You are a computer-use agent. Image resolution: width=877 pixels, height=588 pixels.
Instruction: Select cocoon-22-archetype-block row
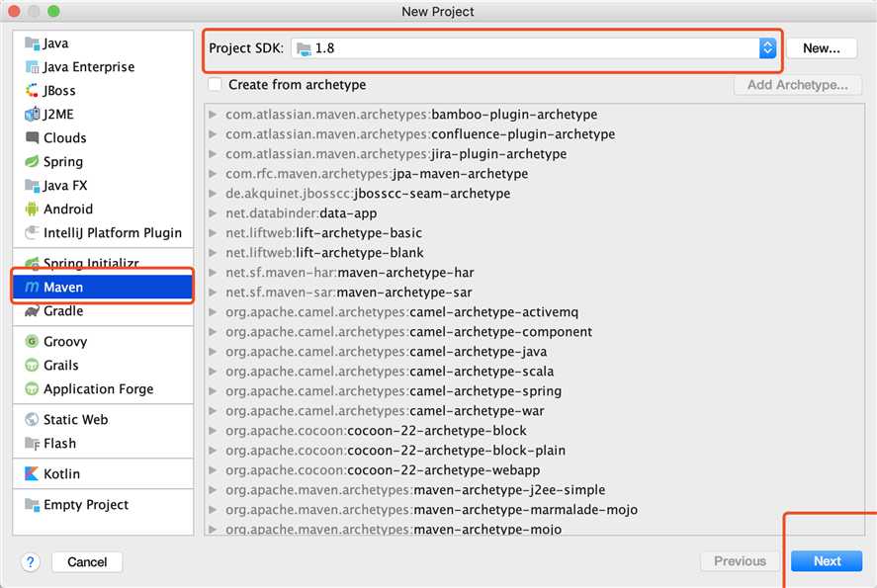[x=535, y=431]
